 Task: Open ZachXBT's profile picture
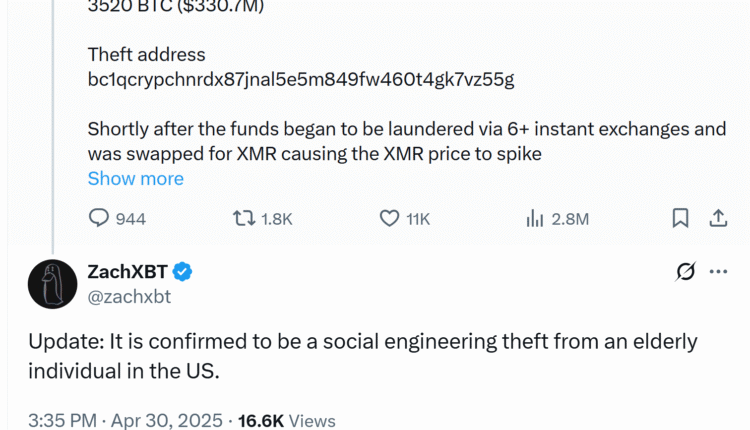click(x=52, y=284)
